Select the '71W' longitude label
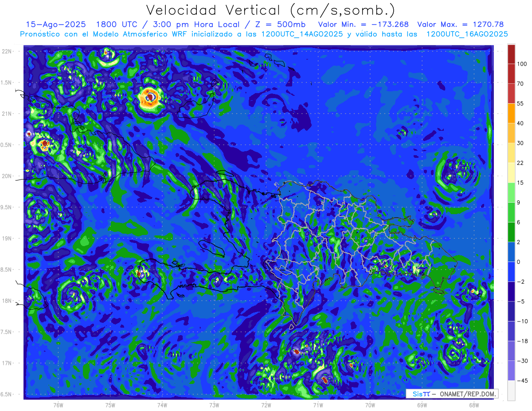 [318, 405]
